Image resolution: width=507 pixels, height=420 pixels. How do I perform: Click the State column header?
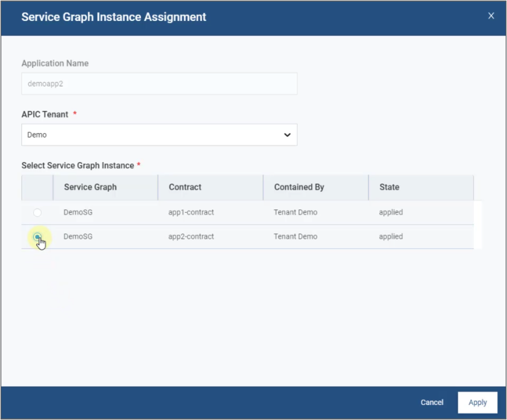(421, 187)
